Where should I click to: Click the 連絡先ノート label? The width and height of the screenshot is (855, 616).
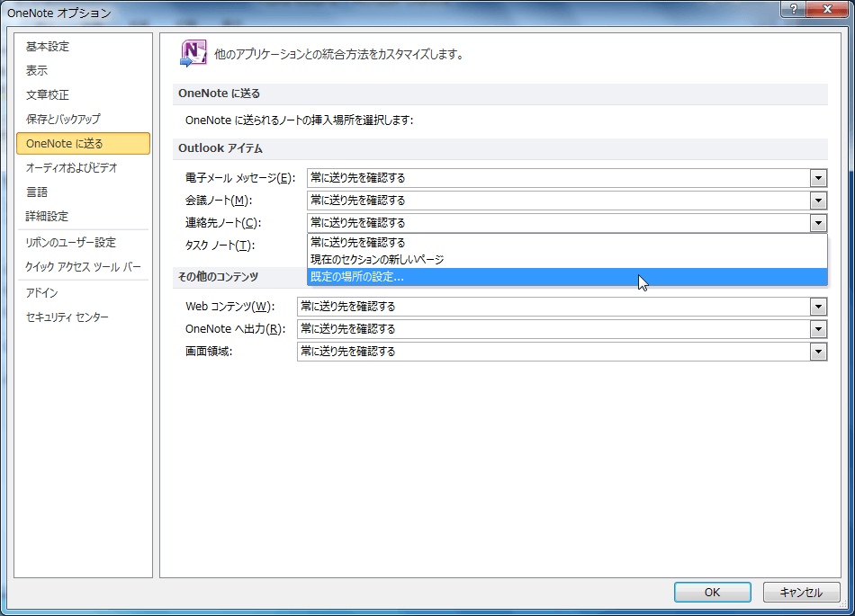tap(223, 223)
